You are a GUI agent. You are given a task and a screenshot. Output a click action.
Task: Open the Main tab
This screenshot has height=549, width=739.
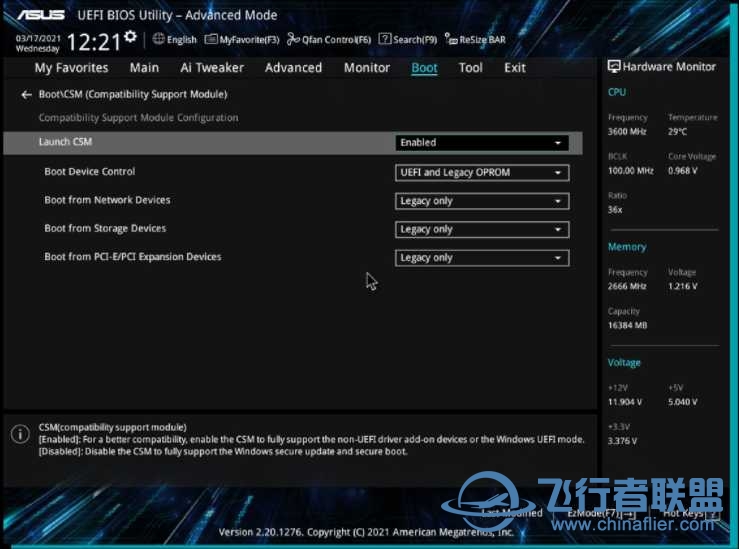(x=144, y=68)
